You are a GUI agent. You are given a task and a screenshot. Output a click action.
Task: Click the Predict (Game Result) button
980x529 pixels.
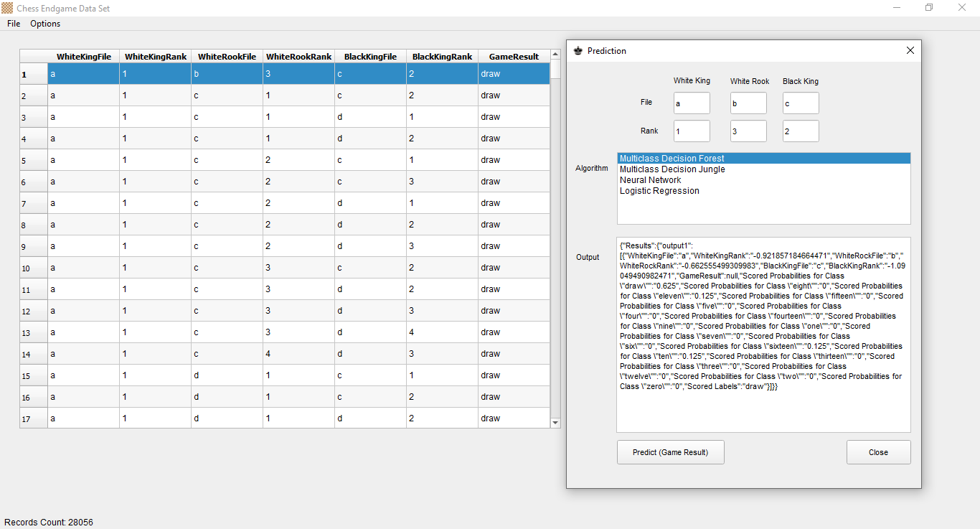point(670,452)
